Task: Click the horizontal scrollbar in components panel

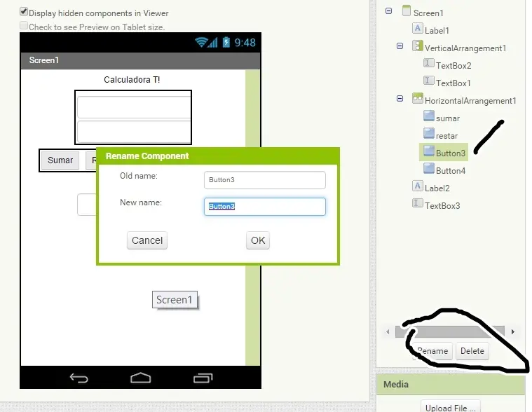Action: 450,331
